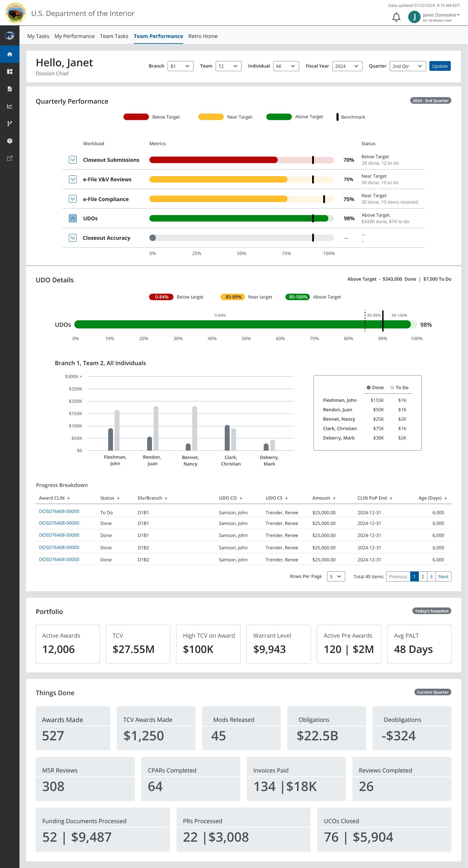The width and height of the screenshot is (468, 868).
Task: Go to the Next page of results
Action: pos(444,577)
